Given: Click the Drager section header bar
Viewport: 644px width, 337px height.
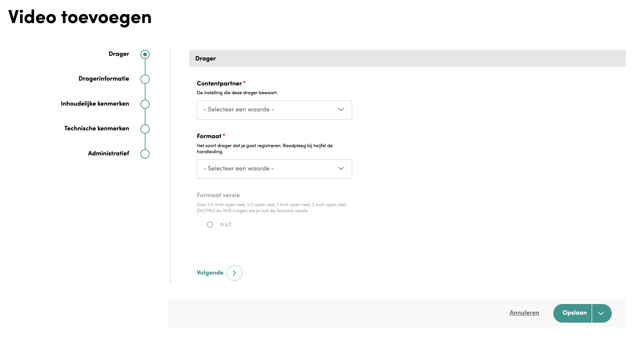Looking at the screenshot, I should click(x=407, y=58).
